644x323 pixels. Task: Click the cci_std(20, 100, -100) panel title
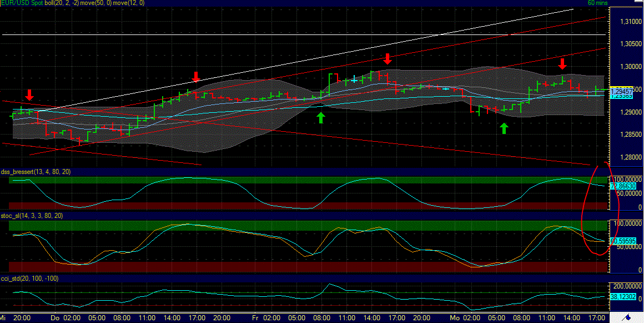(x=29, y=279)
